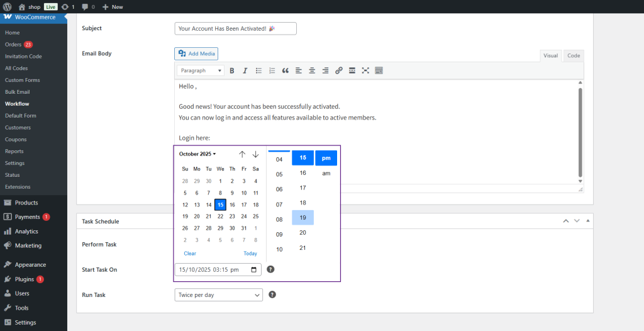644x331 pixels.
Task: Toggle bold formatting in email editor
Action: click(231, 70)
